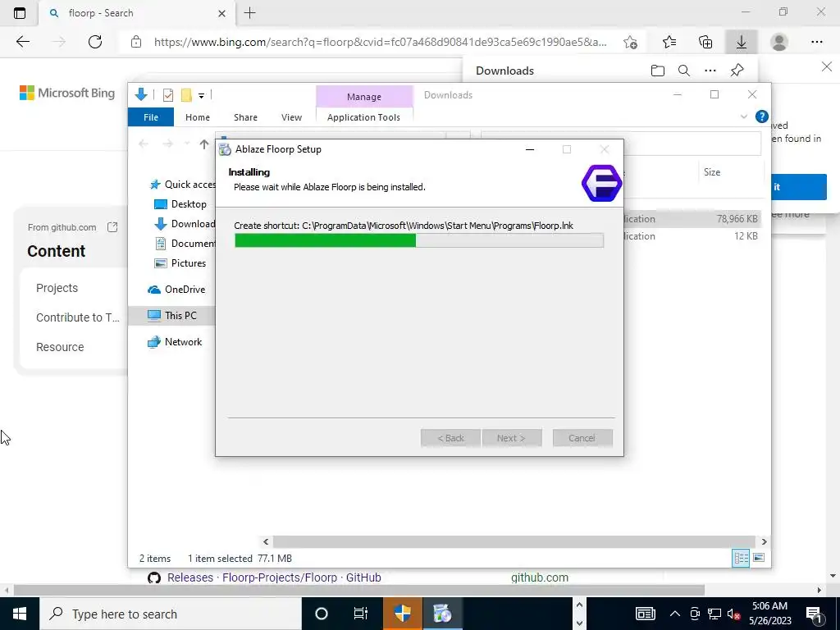
Task: Click the Cancel button in Floorp Setup
Action: 582,438
